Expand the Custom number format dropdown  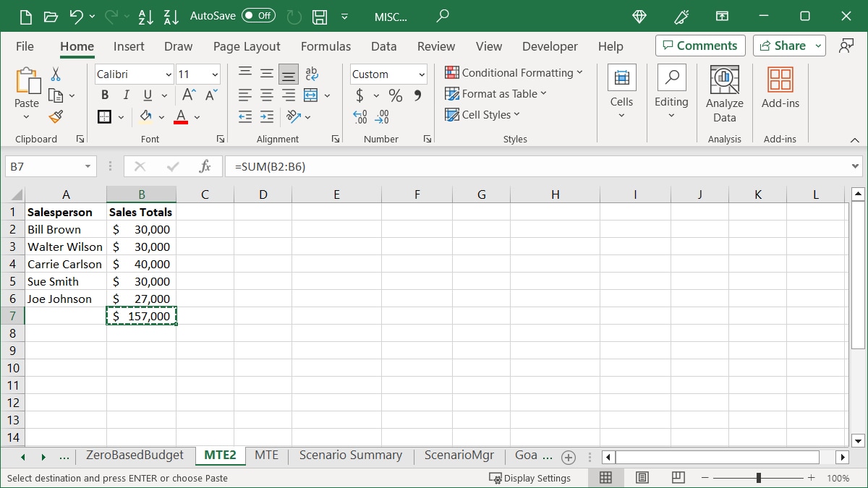click(x=420, y=74)
